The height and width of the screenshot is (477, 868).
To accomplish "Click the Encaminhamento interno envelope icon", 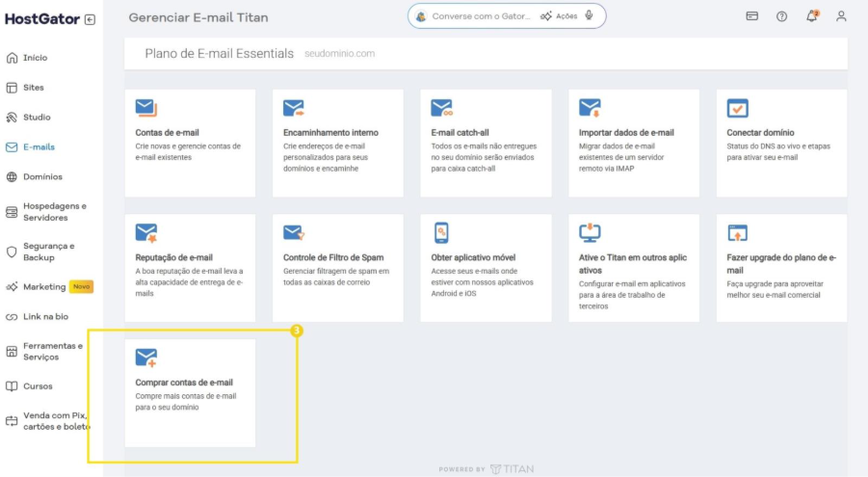I will point(294,108).
